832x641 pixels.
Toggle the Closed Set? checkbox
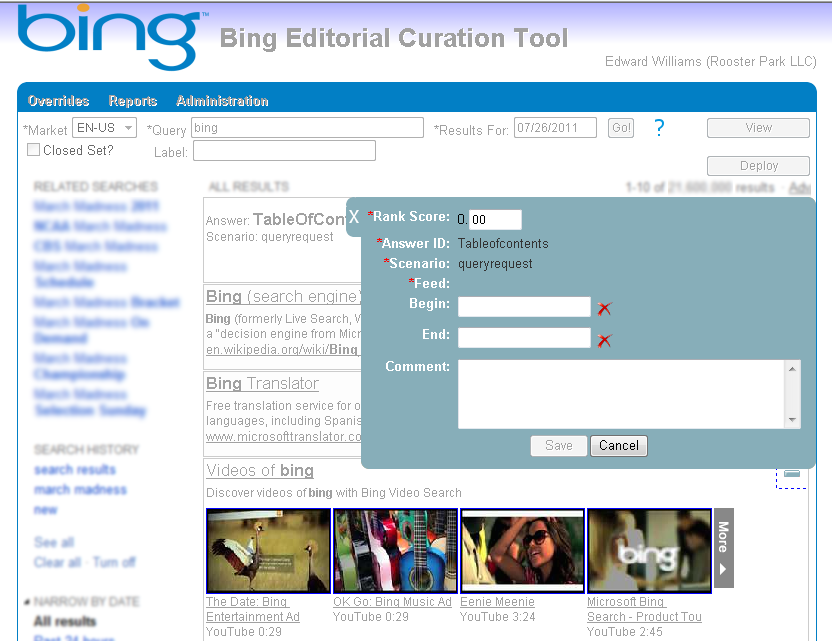point(33,150)
